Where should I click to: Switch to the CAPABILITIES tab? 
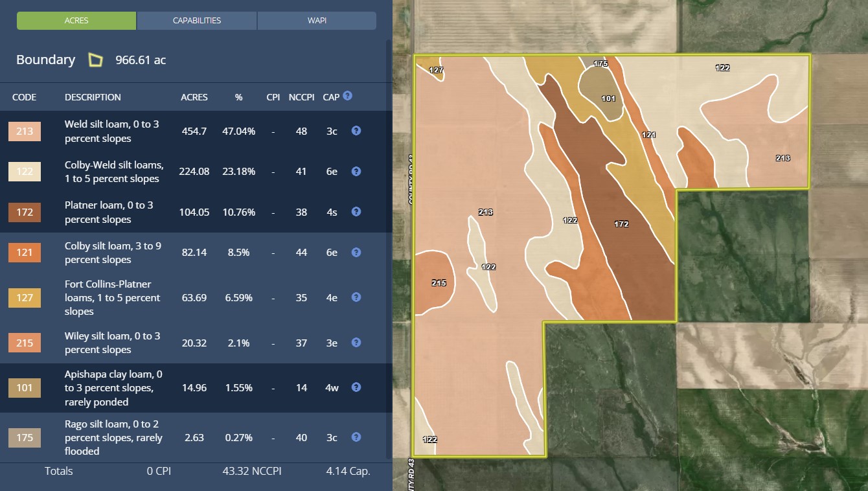coord(197,21)
